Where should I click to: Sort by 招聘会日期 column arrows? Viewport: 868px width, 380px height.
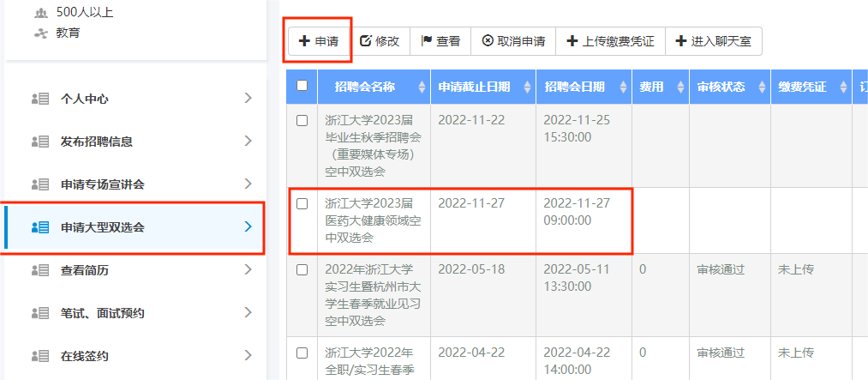pyautogui.click(x=623, y=87)
